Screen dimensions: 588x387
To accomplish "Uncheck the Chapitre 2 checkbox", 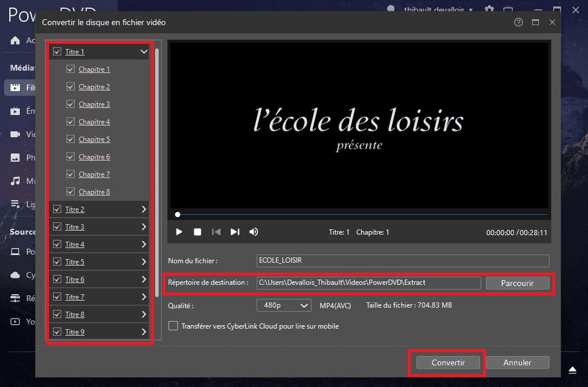I will (x=71, y=87).
